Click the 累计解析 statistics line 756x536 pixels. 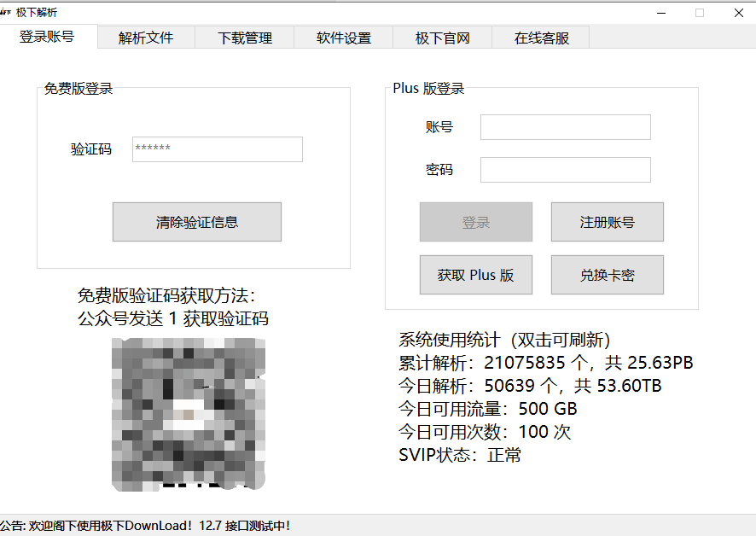(546, 363)
